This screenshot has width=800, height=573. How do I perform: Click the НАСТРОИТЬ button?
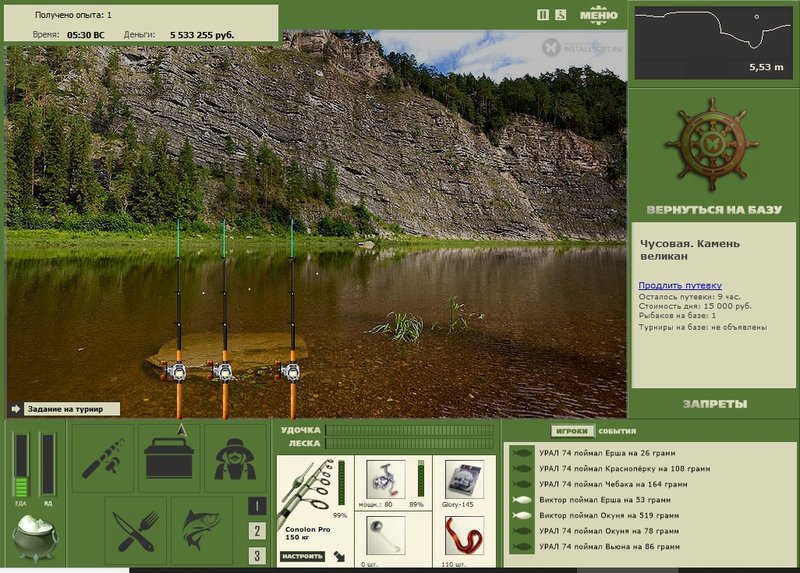(x=302, y=556)
